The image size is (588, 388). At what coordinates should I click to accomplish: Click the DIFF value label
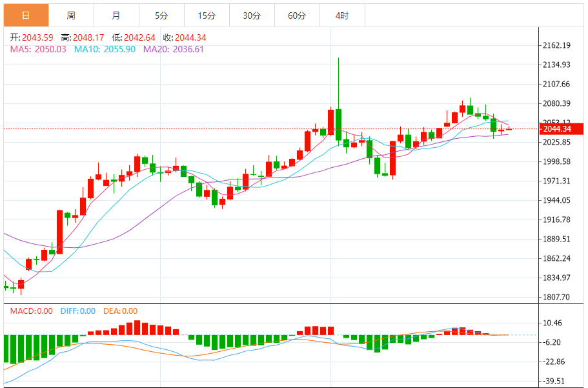[78, 311]
